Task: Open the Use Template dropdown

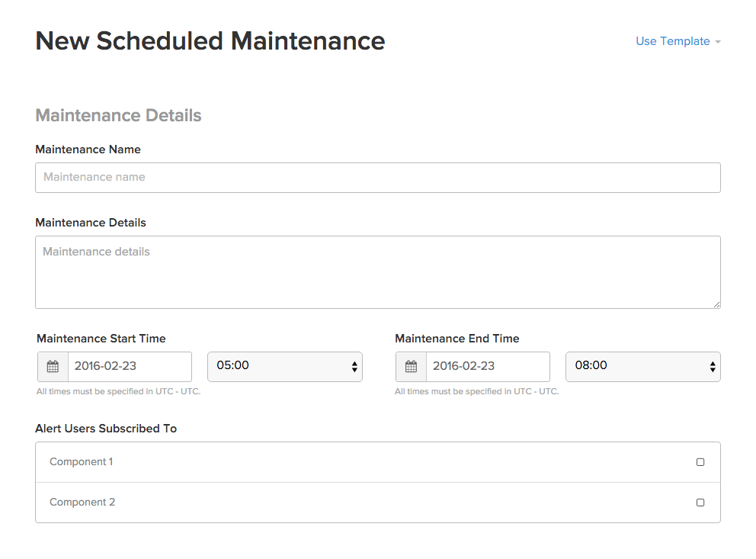Action: 678,41
